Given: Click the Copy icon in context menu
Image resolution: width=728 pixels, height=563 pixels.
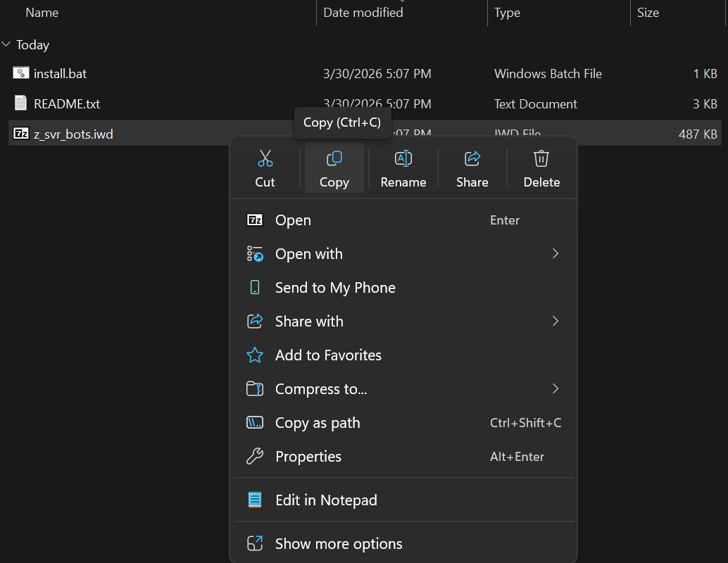Looking at the screenshot, I should point(334,158).
